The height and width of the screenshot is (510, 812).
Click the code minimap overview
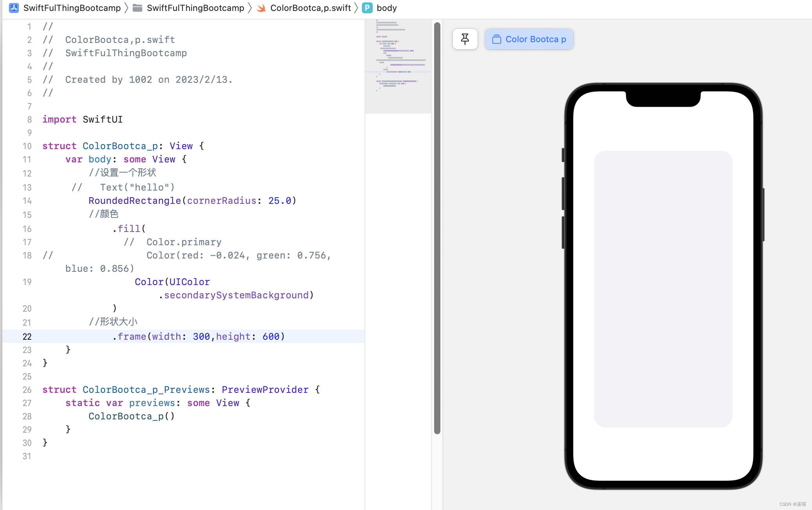point(398,66)
